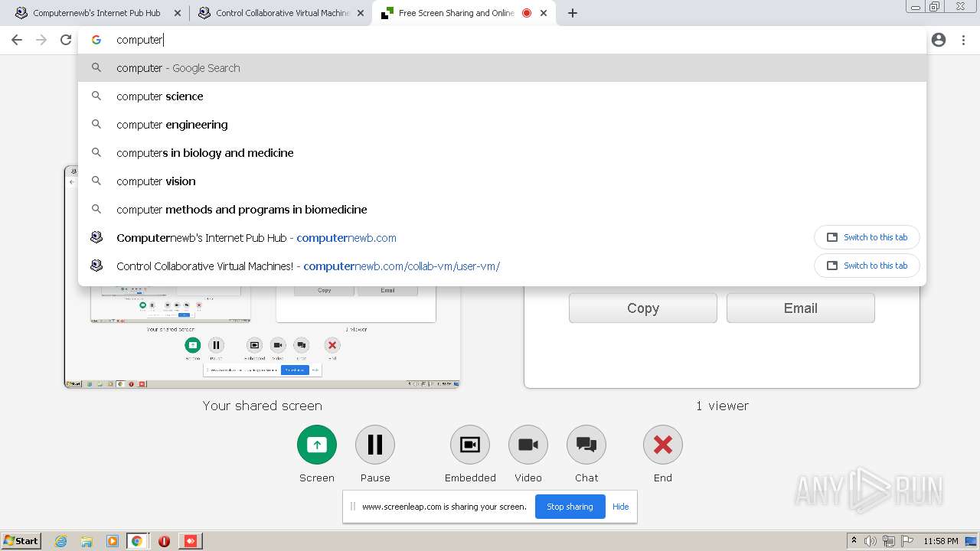The width and height of the screenshot is (980, 551).
Task: Open the volume speaker tray icon
Action: (x=871, y=541)
